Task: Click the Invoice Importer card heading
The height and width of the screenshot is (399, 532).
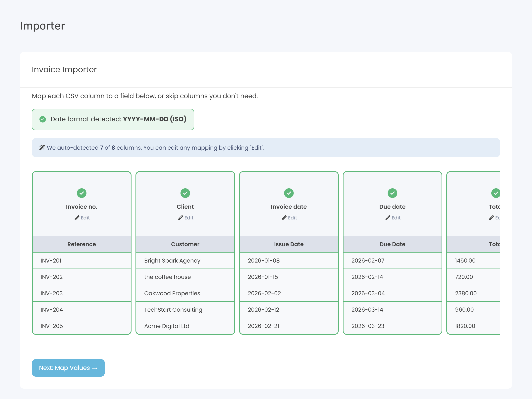Action: point(64,70)
